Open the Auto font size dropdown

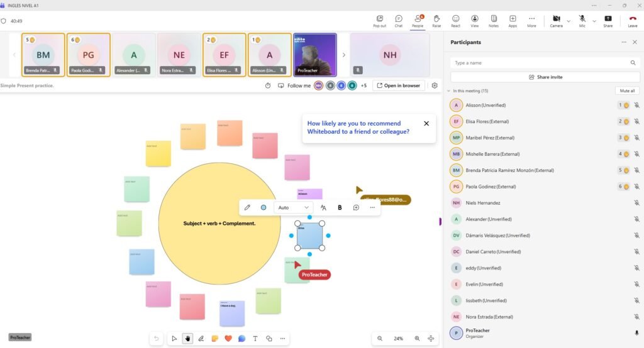294,207
